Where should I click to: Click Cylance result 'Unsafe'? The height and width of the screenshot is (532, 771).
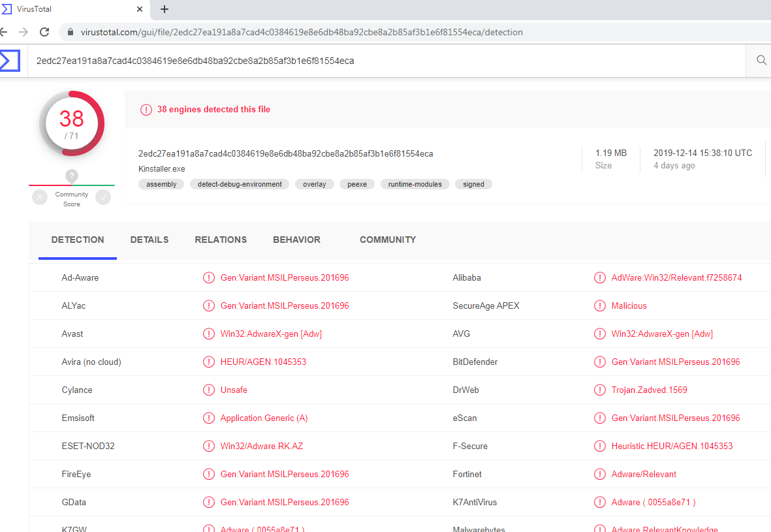coord(234,390)
